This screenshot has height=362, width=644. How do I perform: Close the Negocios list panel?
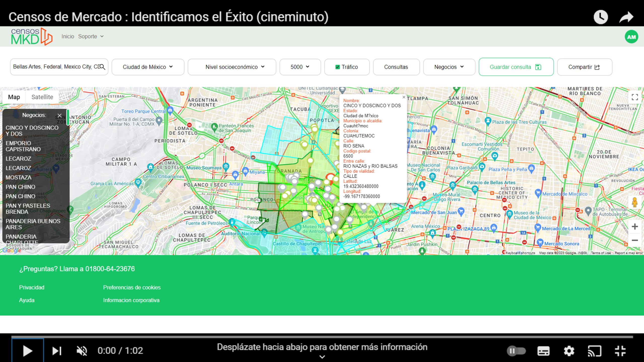59,116
